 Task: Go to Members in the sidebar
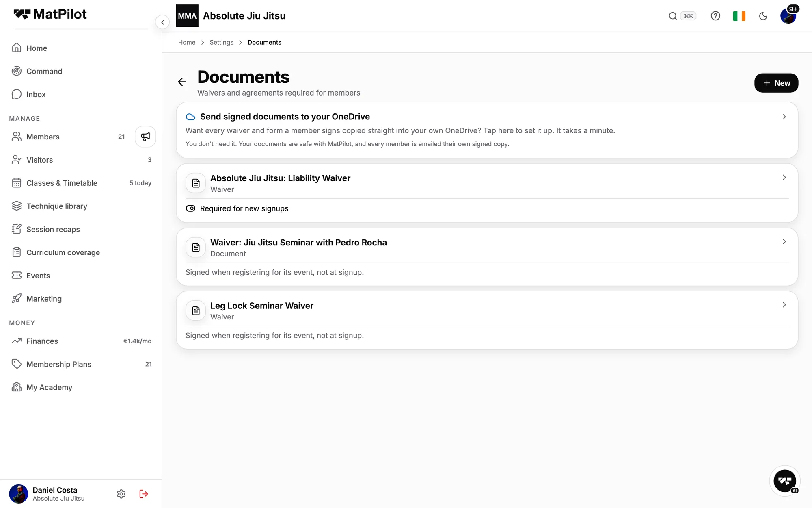[x=69, y=137]
